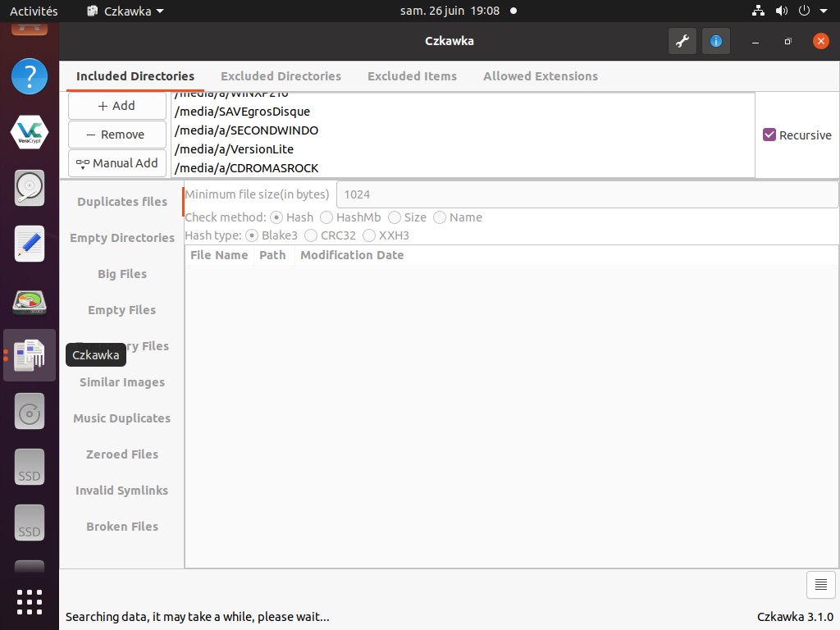Screen dimensions: 840x630
Task: Open the blue info about button
Action: (x=716, y=41)
